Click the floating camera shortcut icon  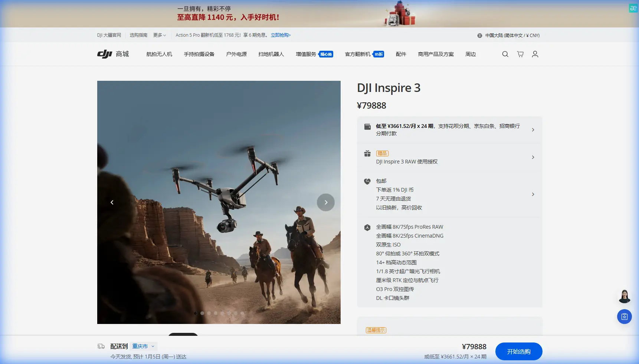click(624, 317)
